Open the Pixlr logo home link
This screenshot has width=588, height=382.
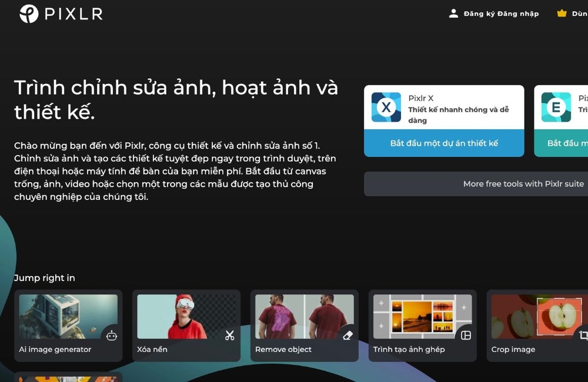61,14
